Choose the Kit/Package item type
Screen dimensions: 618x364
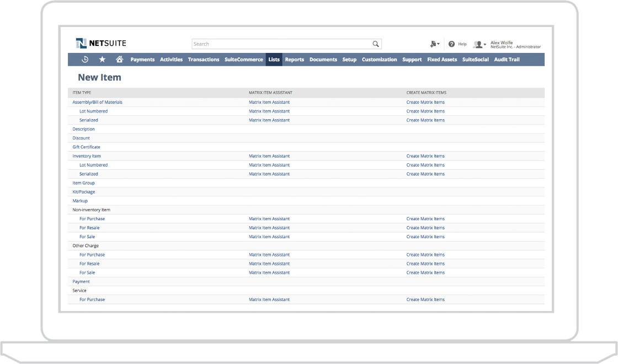83,192
